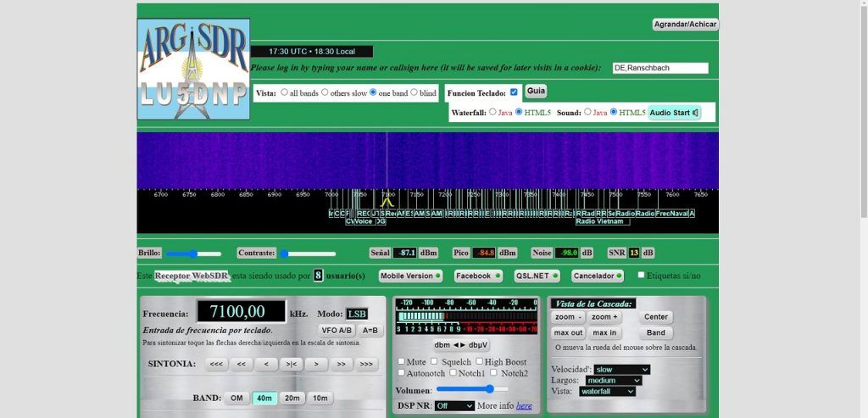Tune up fastest with the >>> button
The height and width of the screenshot is (418, 868).
(366, 365)
